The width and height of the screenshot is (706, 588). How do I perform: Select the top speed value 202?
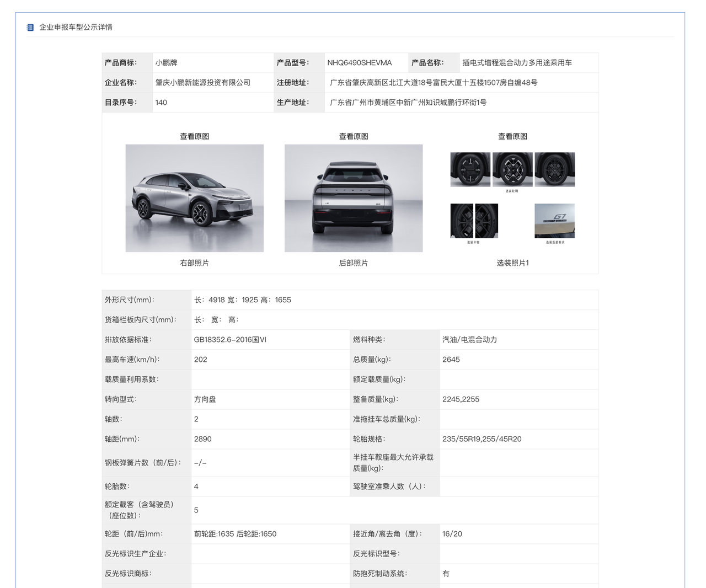coord(201,360)
